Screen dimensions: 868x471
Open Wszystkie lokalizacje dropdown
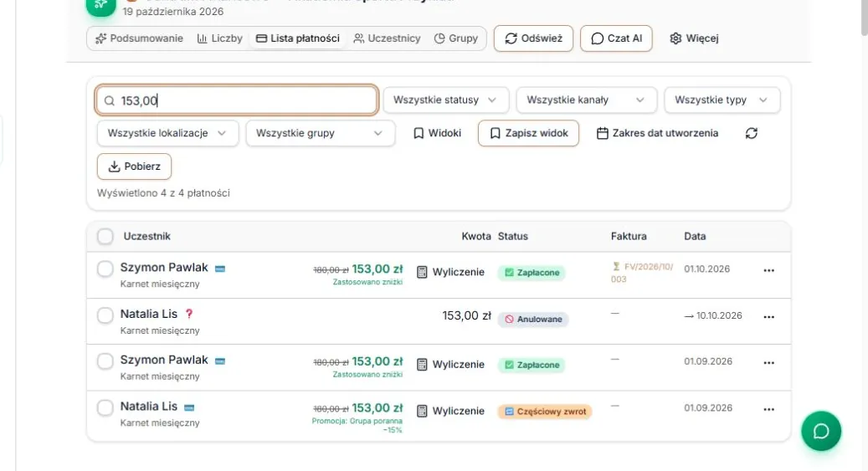point(167,133)
